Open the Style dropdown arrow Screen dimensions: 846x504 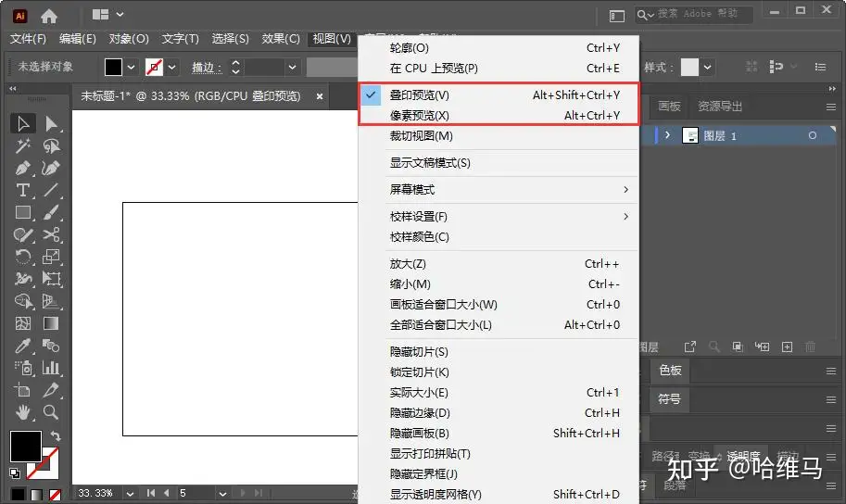(x=707, y=68)
